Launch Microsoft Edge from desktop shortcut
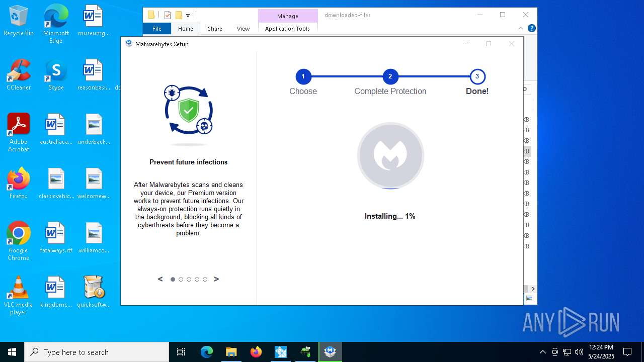Screen dimensions: 644x362 pos(56,24)
